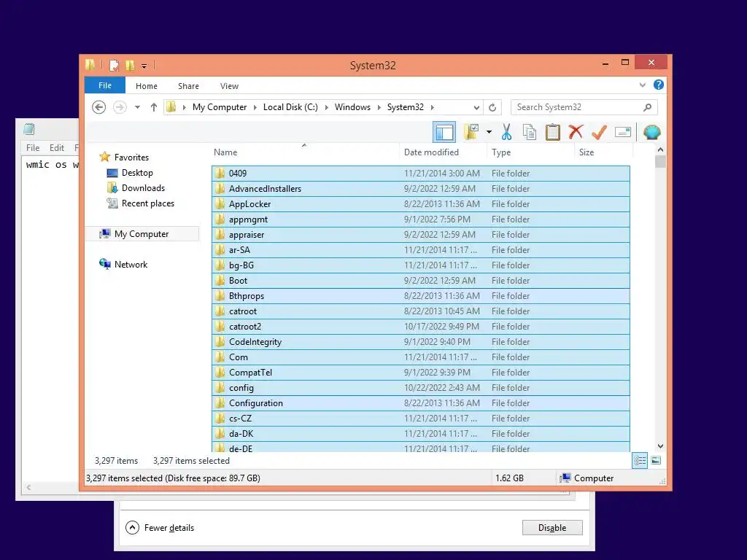The height and width of the screenshot is (560, 747).
Task: Select Recent places in the navigation pane
Action: (x=141, y=203)
